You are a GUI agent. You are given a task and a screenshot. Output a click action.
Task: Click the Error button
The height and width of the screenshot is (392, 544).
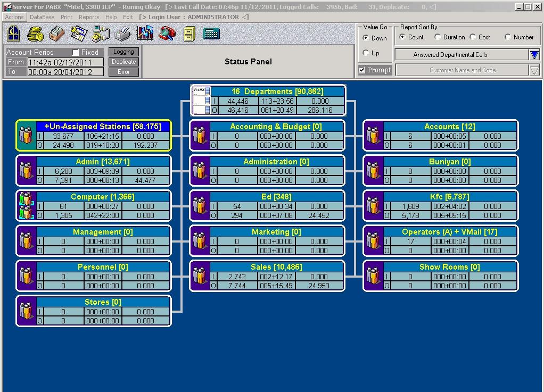click(x=123, y=72)
